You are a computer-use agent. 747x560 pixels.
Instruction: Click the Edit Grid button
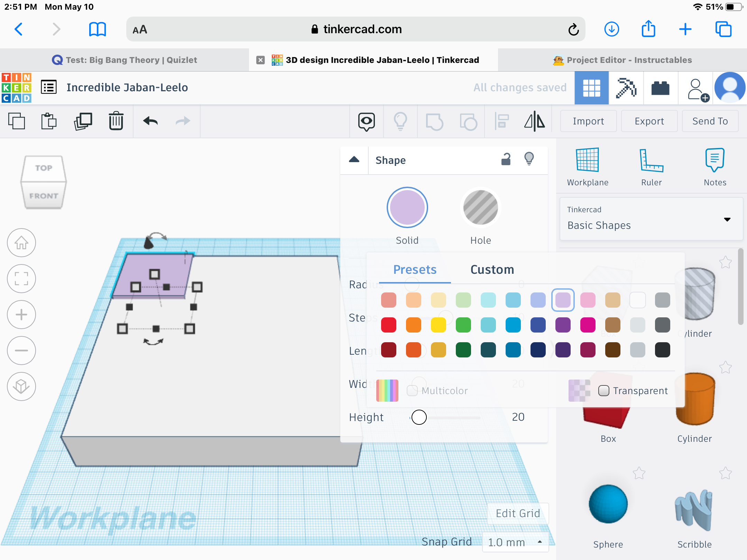click(518, 513)
